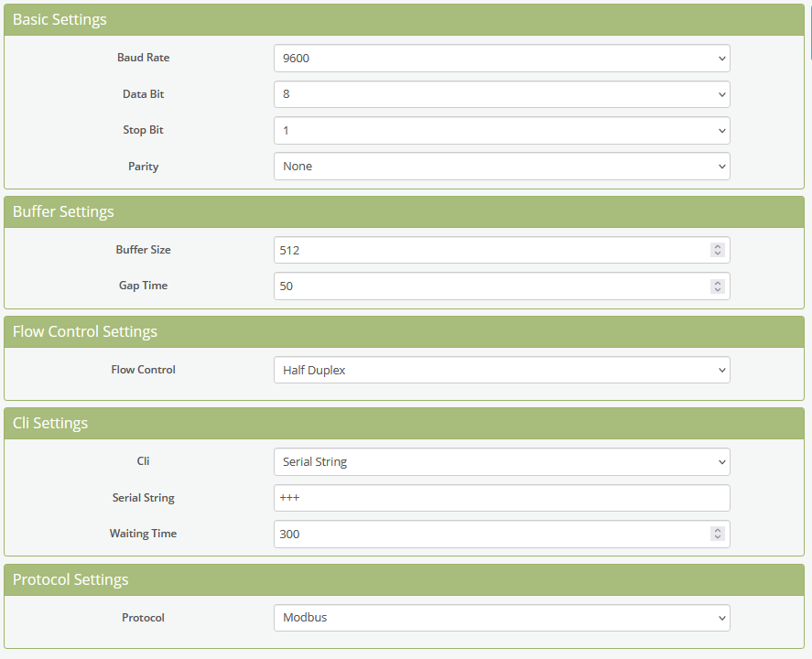Open the Baud Rate dropdown
Image resolution: width=812 pixels, height=659 pixels.
click(x=502, y=58)
